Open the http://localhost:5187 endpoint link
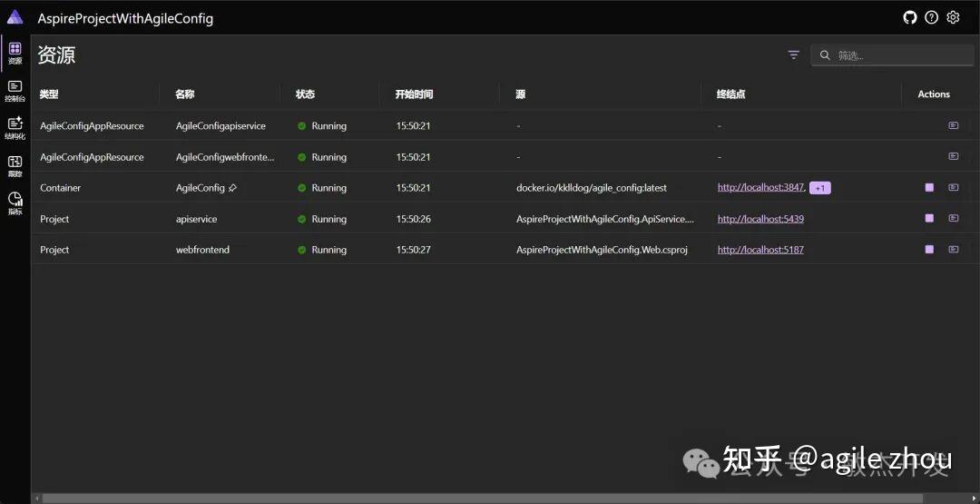The image size is (980, 504). pyautogui.click(x=760, y=250)
